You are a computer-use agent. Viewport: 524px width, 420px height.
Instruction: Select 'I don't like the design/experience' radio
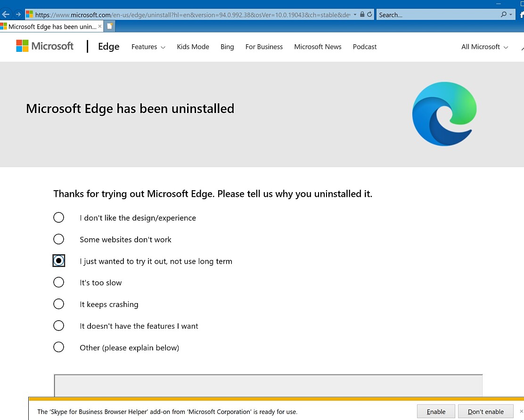58,218
